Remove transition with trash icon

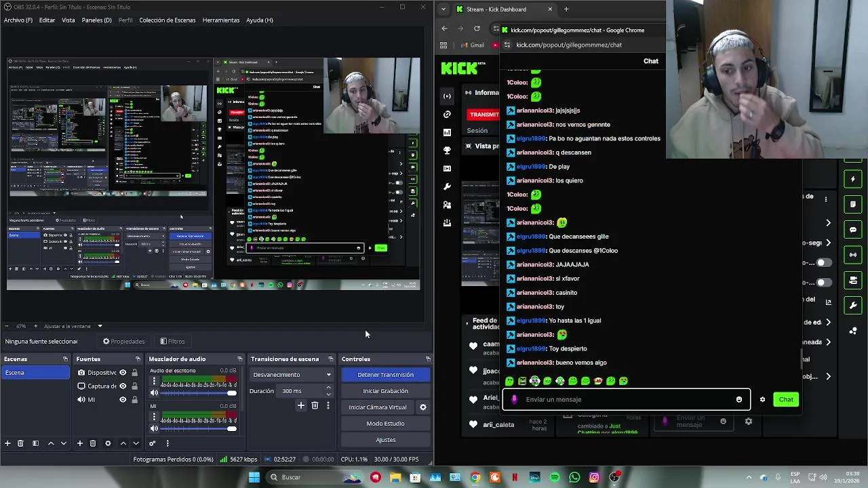click(315, 405)
